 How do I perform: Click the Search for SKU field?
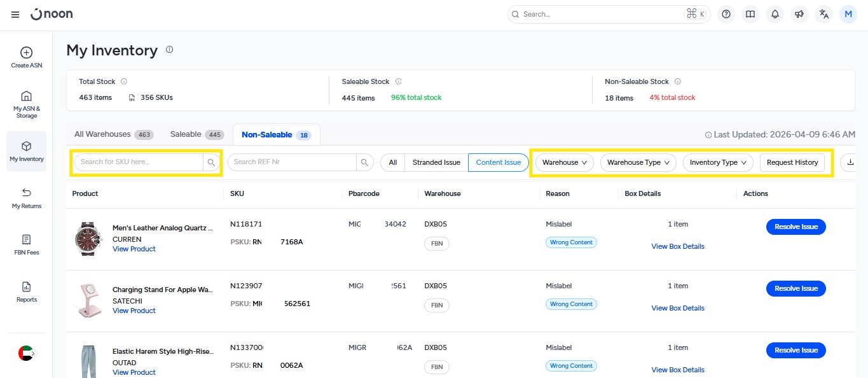[139, 162]
